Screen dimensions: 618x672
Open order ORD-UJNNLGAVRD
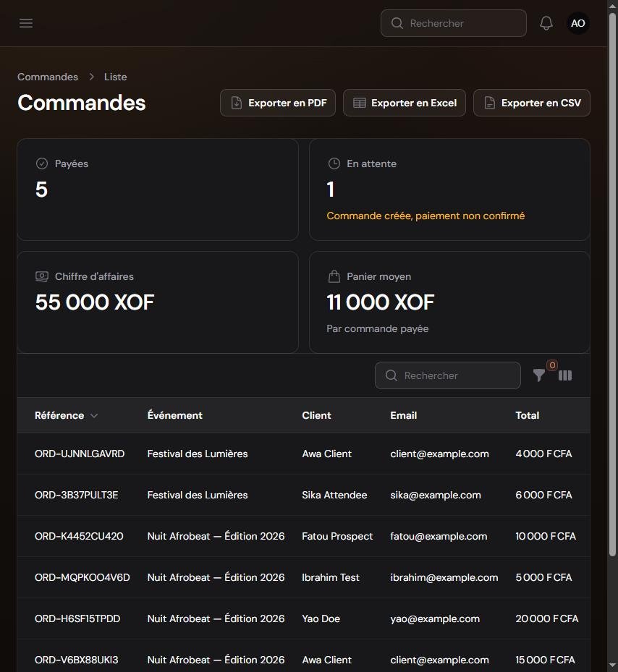click(80, 454)
